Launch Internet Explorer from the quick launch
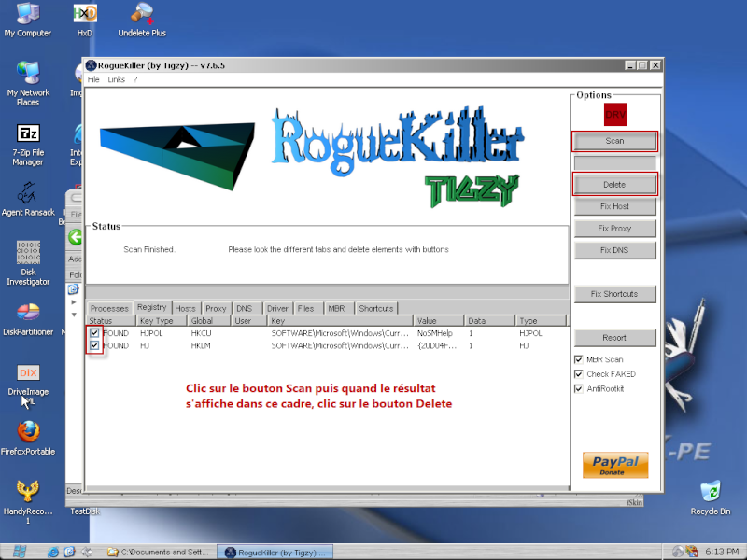 (53, 552)
